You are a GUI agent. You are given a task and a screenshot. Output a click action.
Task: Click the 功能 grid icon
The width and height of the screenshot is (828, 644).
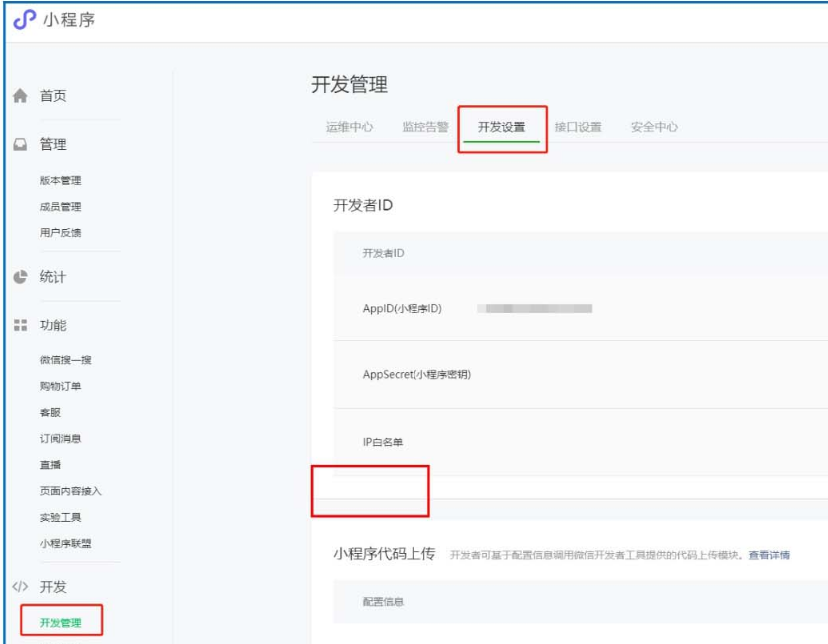19,325
